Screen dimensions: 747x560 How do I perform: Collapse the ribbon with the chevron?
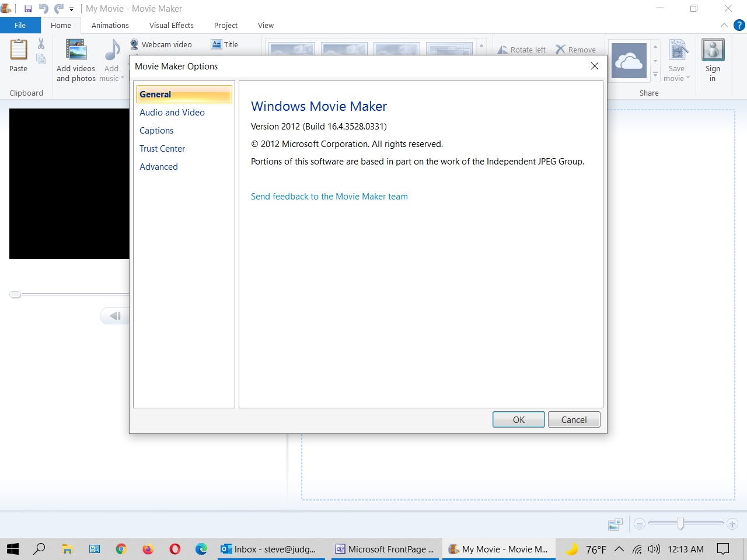[x=724, y=25]
